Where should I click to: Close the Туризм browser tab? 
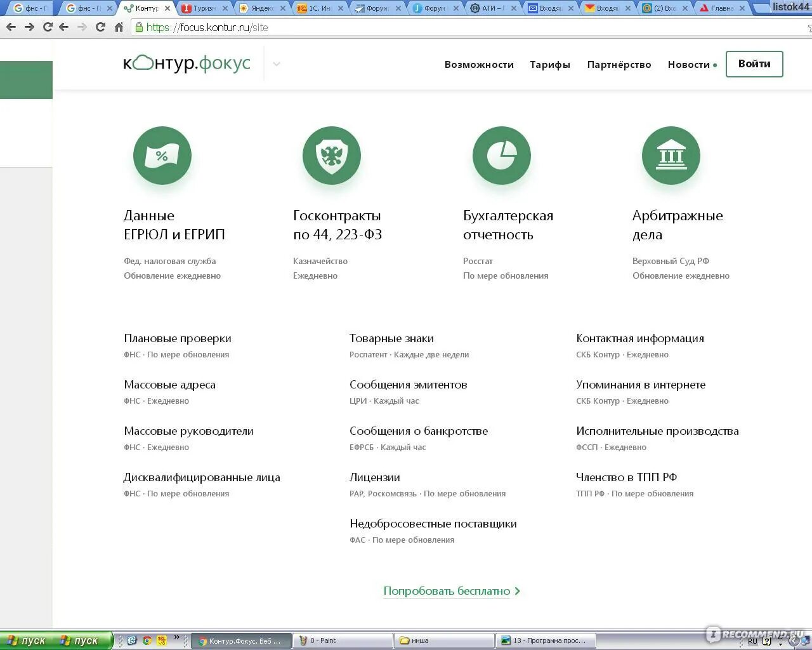point(225,8)
